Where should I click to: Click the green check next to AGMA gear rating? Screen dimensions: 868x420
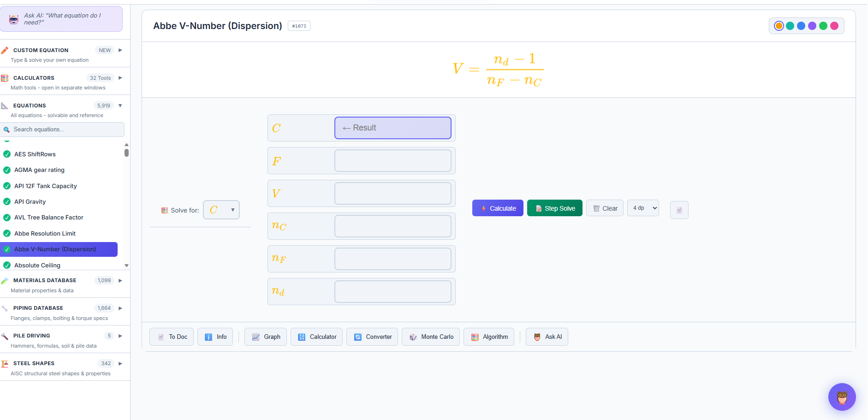7,170
